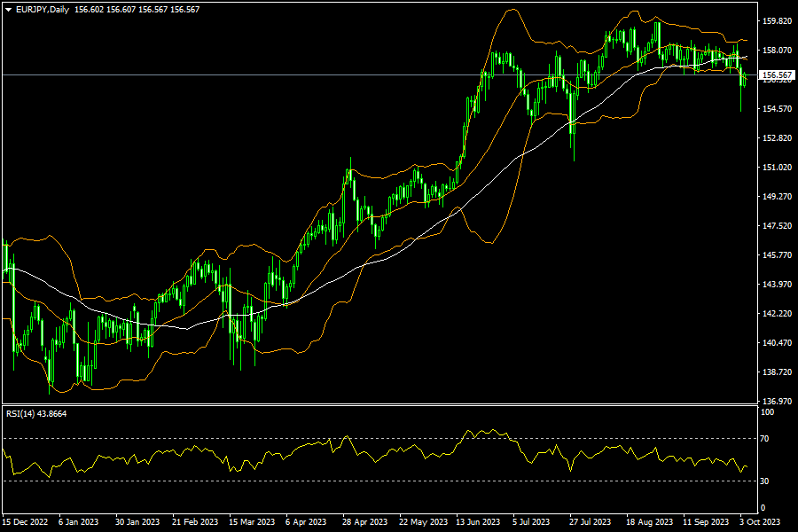Click the 143.970 price axis label

(777, 284)
